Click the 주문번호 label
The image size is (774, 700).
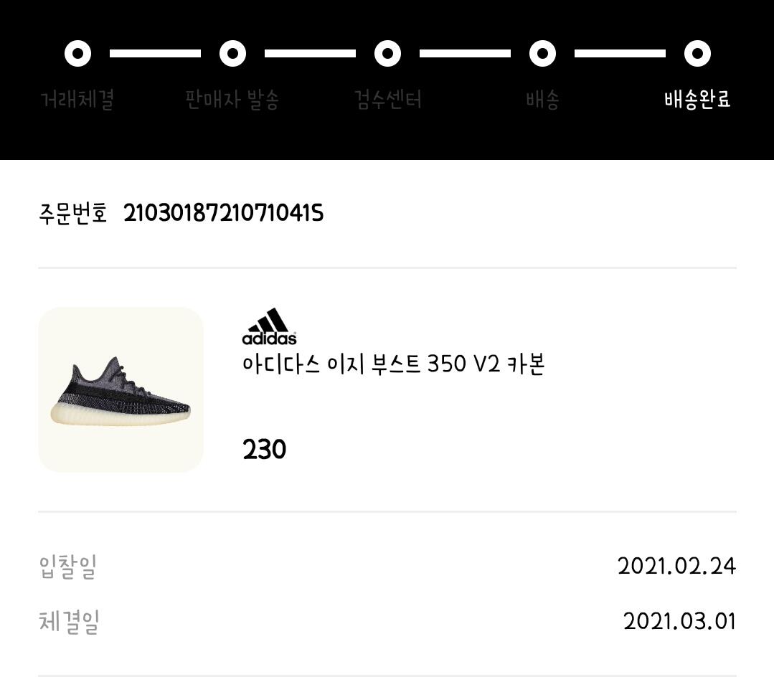click(x=73, y=213)
